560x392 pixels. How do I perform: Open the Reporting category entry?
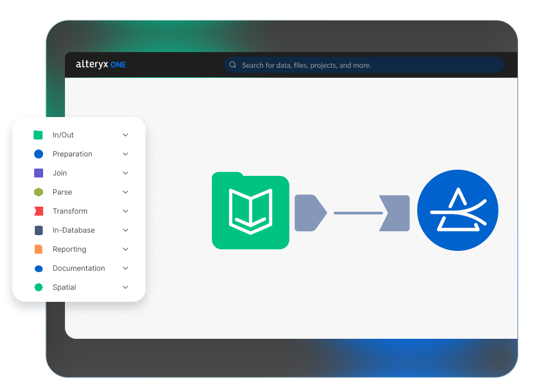(69, 249)
